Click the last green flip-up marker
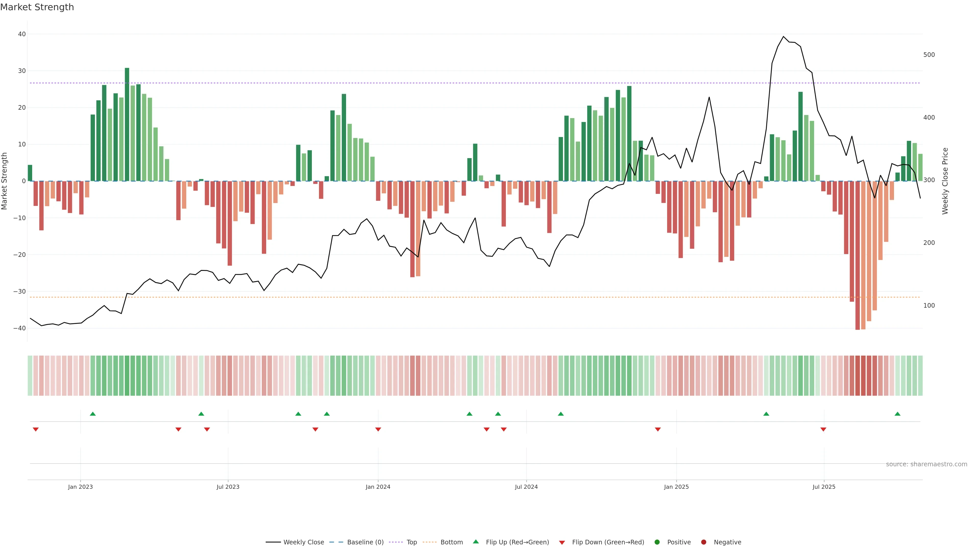The image size is (980, 551). point(898,414)
